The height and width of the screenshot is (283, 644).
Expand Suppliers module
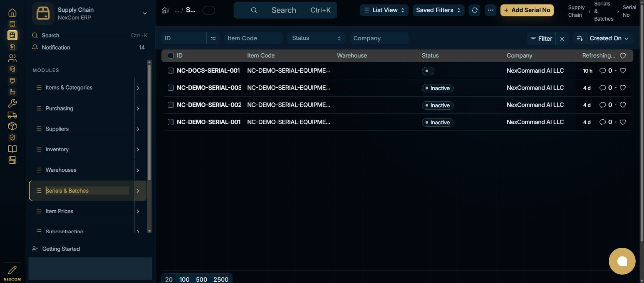tap(138, 129)
